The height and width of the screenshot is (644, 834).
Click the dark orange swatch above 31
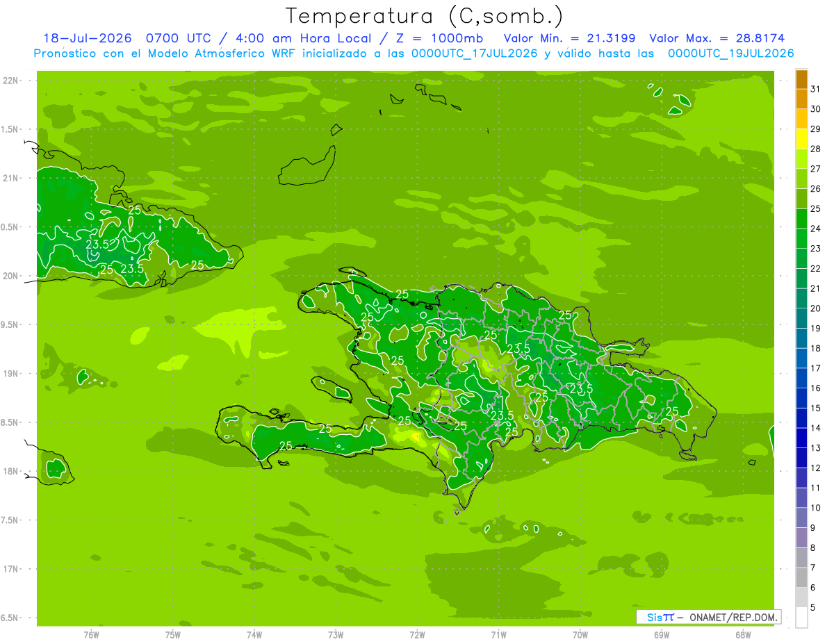(x=801, y=80)
